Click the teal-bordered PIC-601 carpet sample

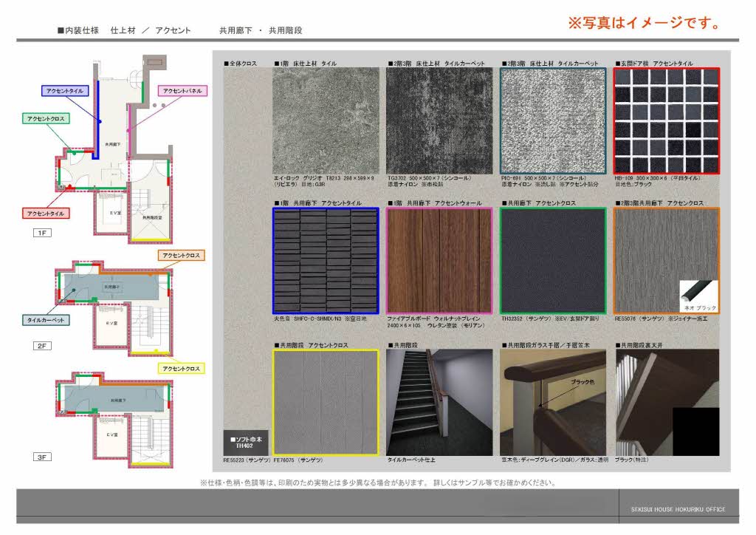553,121
